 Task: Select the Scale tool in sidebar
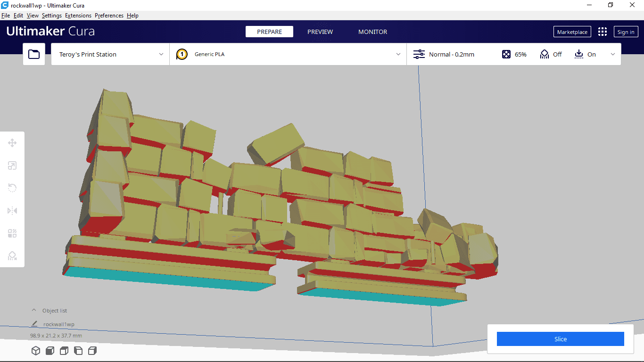click(12, 165)
